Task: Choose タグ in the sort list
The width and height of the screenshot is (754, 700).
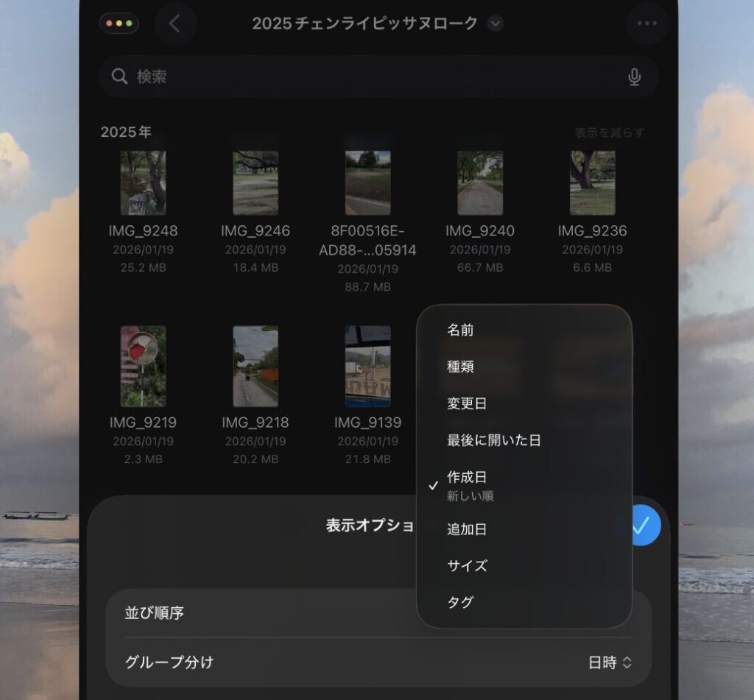Action: pyautogui.click(x=460, y=603)
